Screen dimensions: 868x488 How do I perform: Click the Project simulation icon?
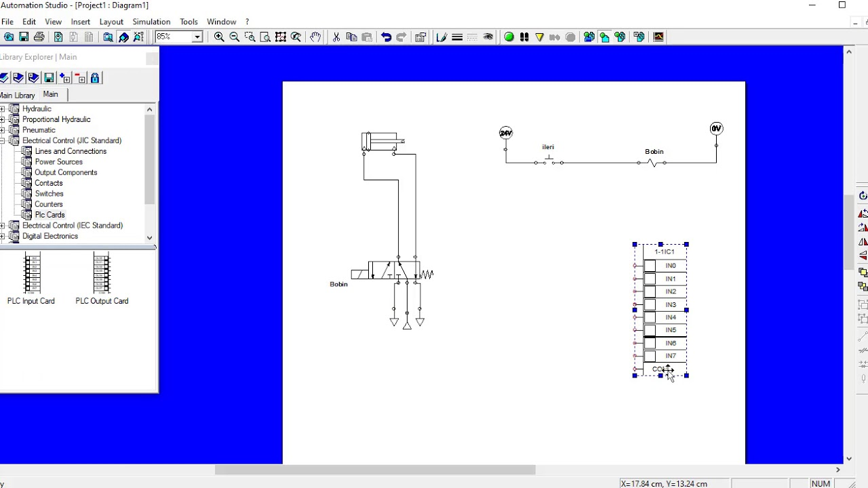[589, 37]
